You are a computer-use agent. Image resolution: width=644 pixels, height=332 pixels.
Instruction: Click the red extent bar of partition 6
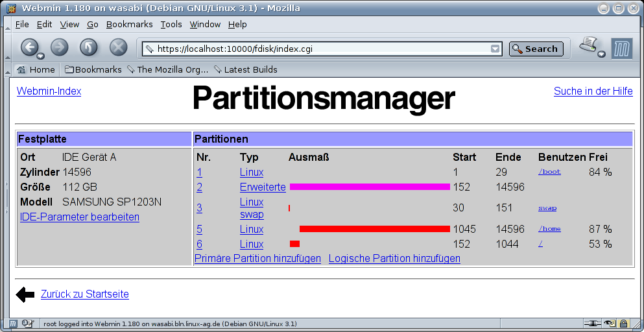coord(294,244)
